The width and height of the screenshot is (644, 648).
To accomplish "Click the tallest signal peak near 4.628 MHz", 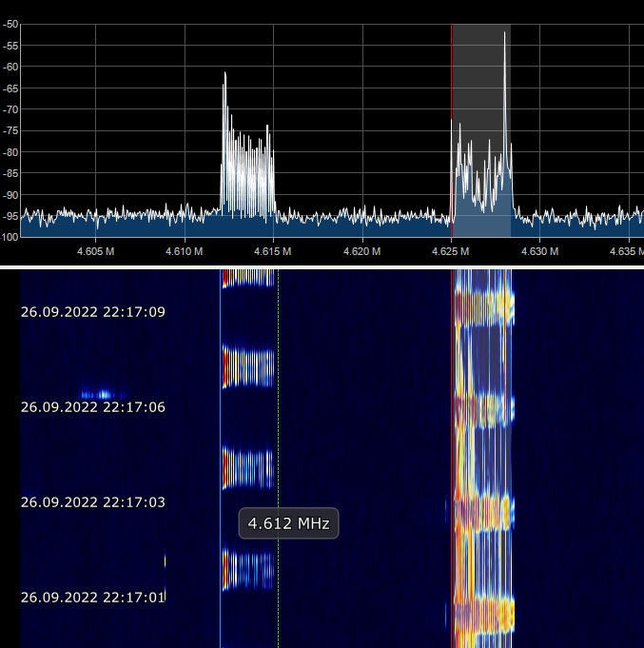I will pyautogui.click(x=504, y=34).
